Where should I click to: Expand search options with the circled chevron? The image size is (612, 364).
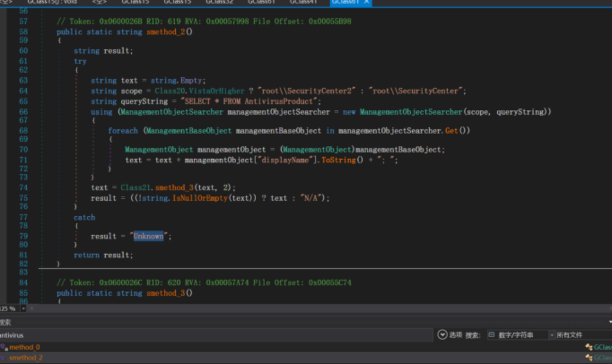point(443,335)
